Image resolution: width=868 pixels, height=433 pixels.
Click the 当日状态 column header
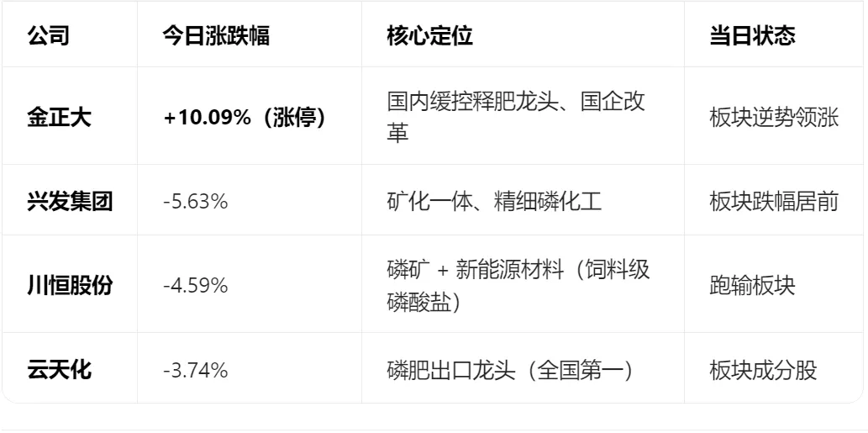(x=752, y=36)
